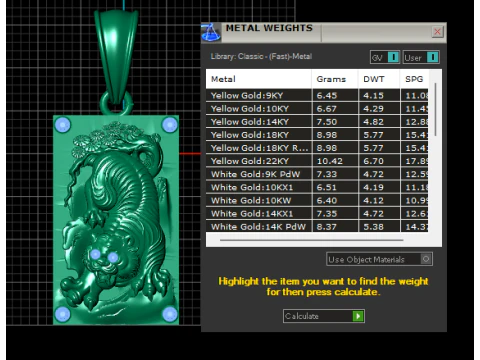Select the White Gold:14K PdW row
480x360 pixels.
(x=317, y=226)
